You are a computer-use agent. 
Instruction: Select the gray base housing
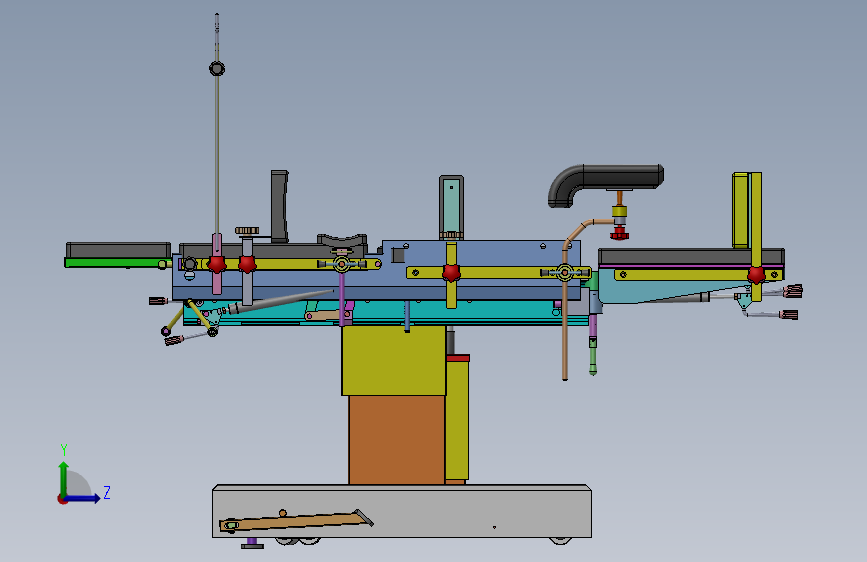pos(402,511)
